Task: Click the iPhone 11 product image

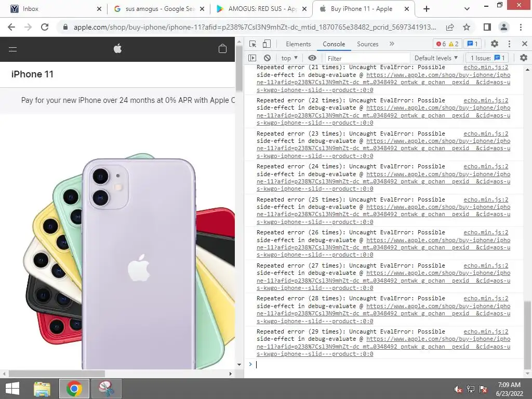Action: [129, 261]
